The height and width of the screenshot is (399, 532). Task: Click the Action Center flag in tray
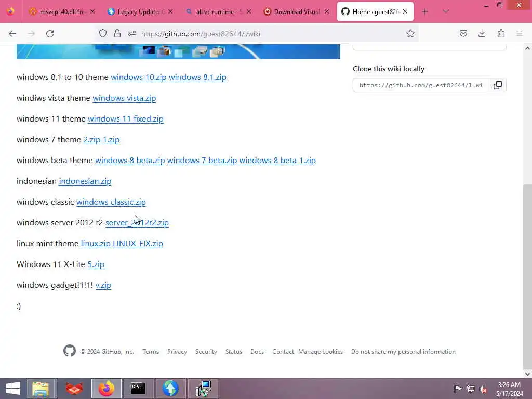(x=458, y=389)
